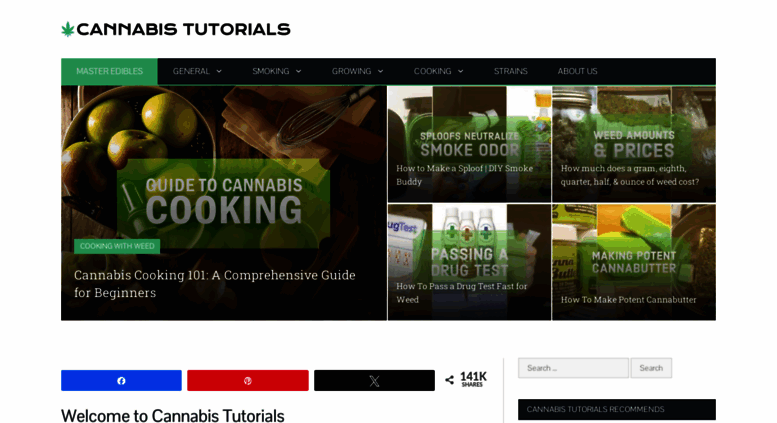
Task: Open the Master Edibles menu item
Action: click(x=110, y=71)
